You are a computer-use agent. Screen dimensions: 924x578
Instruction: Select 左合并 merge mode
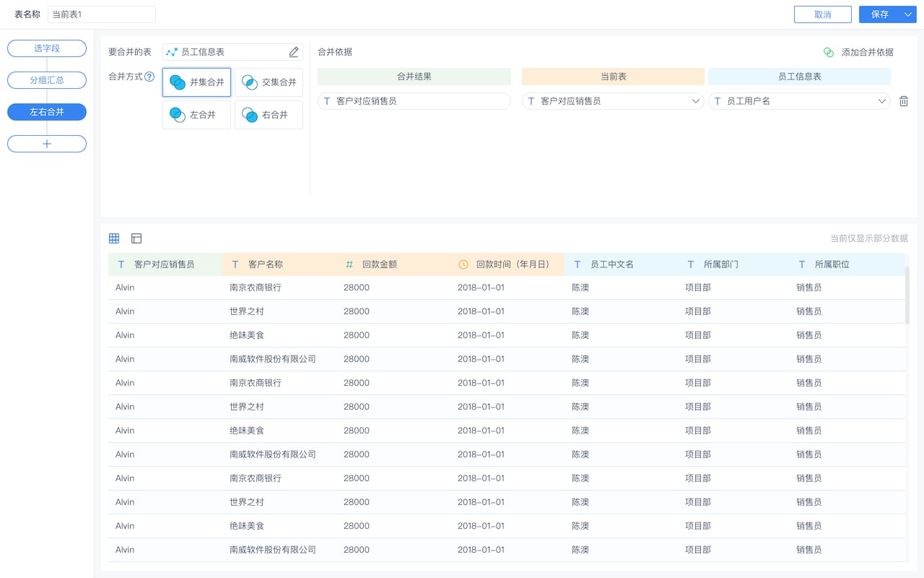[196, 115]
